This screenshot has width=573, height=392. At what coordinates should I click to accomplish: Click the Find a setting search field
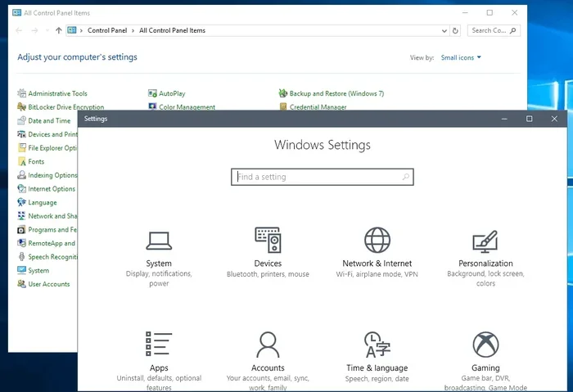click(323, 177)
